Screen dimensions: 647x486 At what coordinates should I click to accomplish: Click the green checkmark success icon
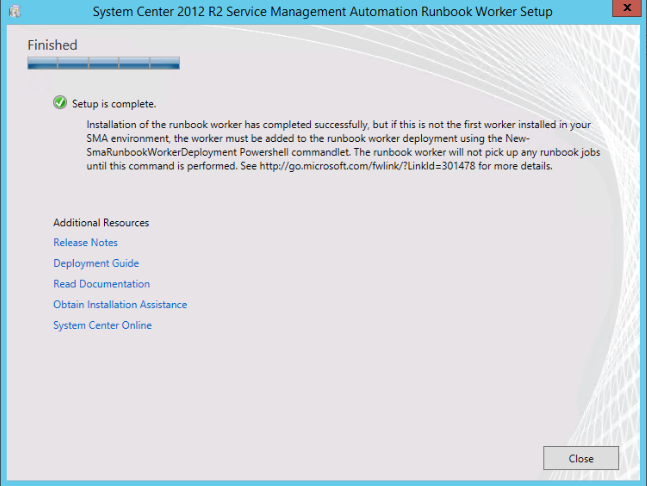click(x=60, y=103)
